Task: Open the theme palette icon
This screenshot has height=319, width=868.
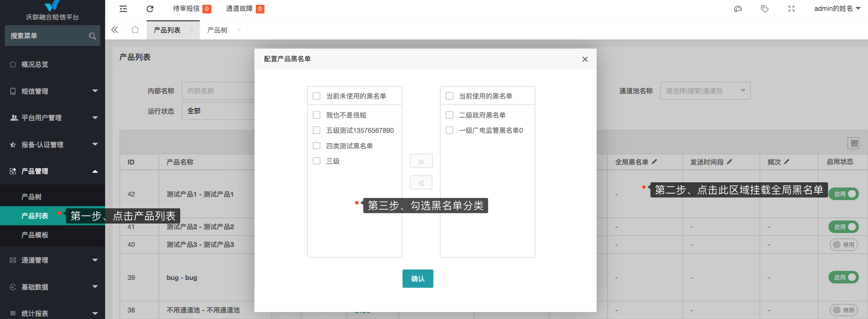Action: [738, 9]
